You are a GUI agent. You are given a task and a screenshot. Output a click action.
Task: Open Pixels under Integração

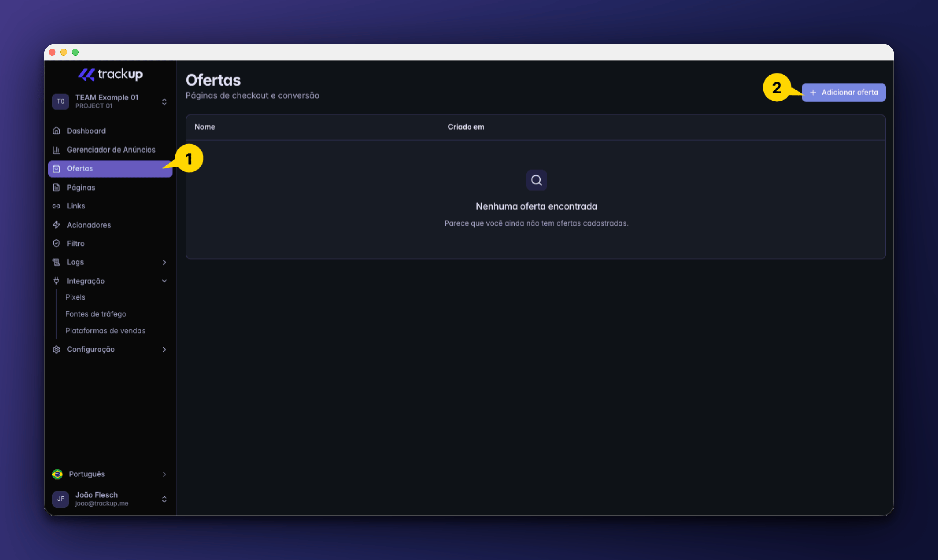tap(75, 297)
